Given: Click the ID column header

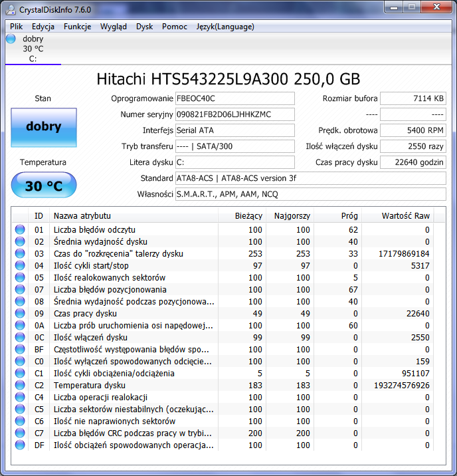Looking at the screenshot, I should [39, 216].
